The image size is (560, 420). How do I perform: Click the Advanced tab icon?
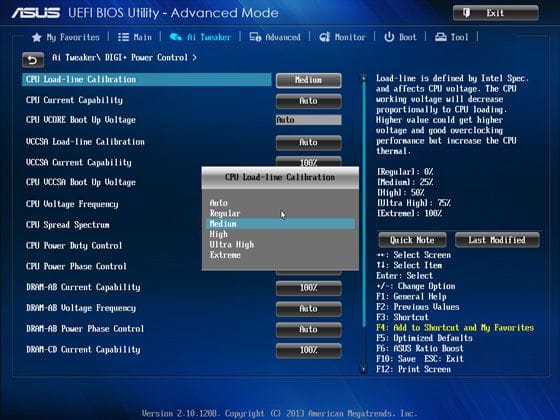tap(255, 37)
